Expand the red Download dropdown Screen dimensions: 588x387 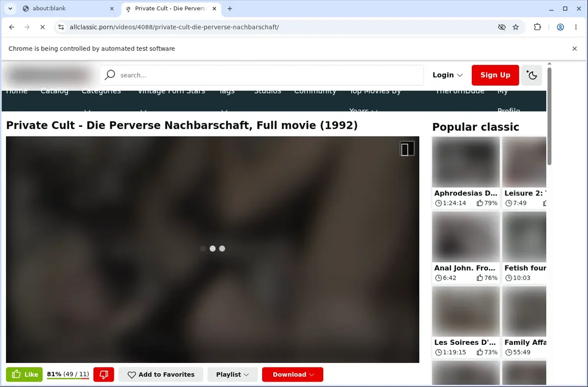[x=293, y=374]
